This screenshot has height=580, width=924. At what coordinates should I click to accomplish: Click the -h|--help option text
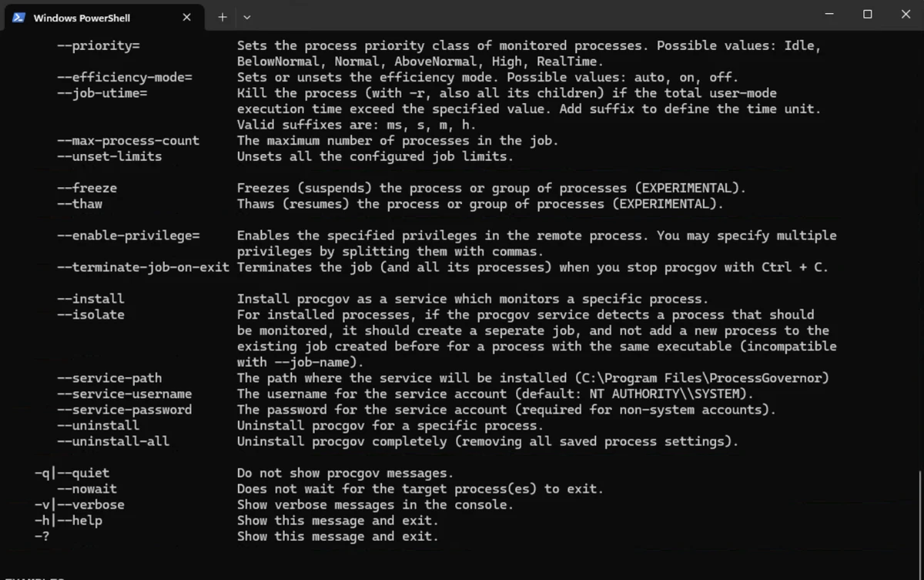tap(69, 521)
